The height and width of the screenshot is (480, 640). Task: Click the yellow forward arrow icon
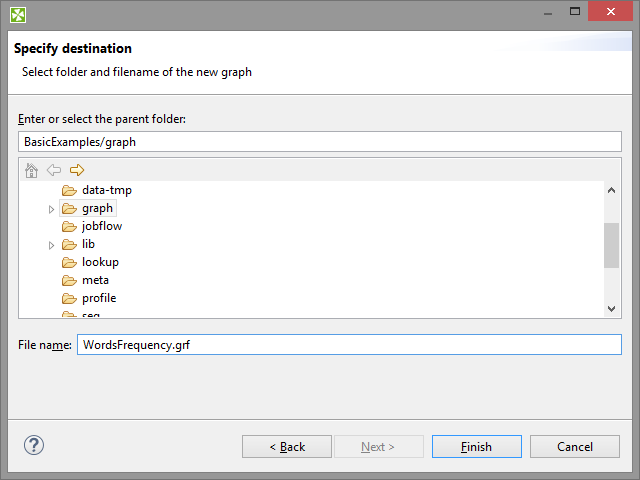tap(77, 170)
